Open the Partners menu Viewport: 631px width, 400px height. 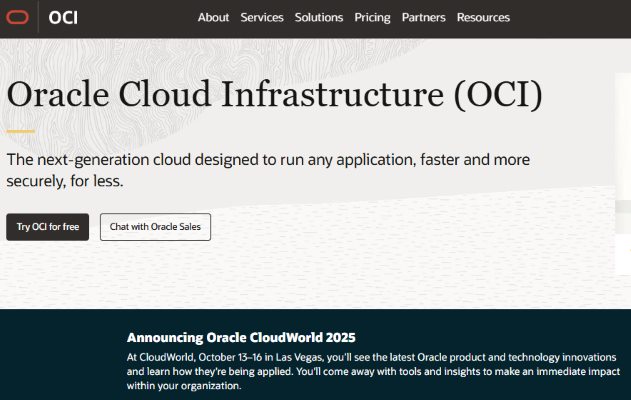(x=423, y=18)
